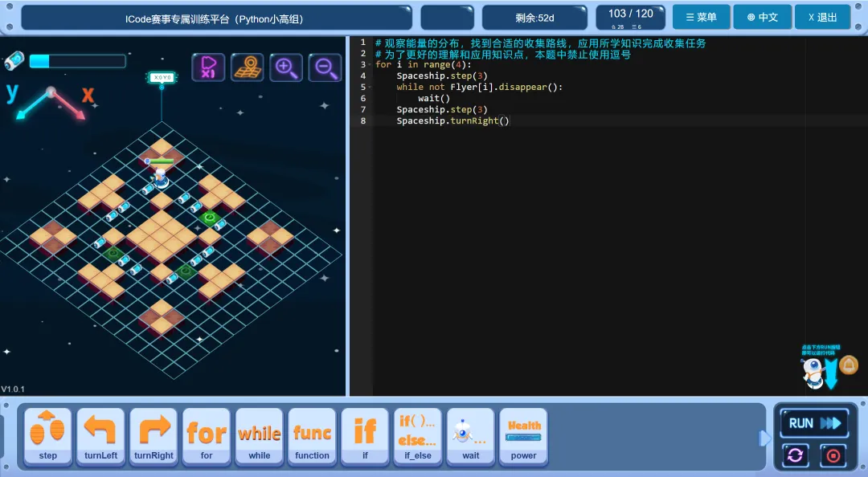Collapse the while fold arrow at line 5
868x477 pixels.
point(370,87)
